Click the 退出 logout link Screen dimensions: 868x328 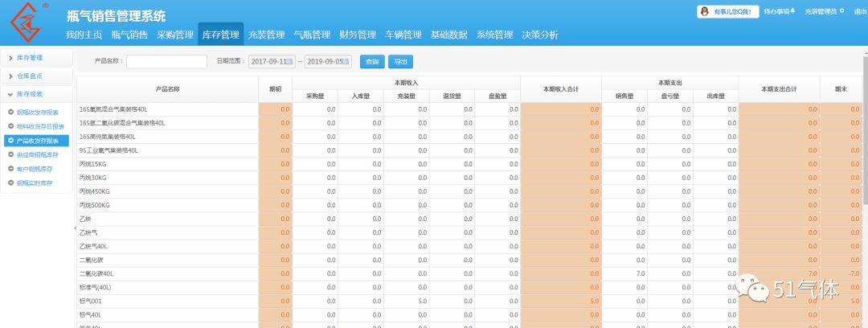[860, 11]
